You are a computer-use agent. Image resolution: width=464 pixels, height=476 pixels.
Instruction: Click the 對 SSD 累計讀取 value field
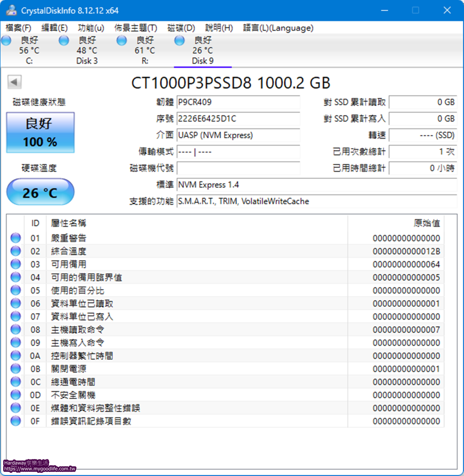[x=423, y=102]
